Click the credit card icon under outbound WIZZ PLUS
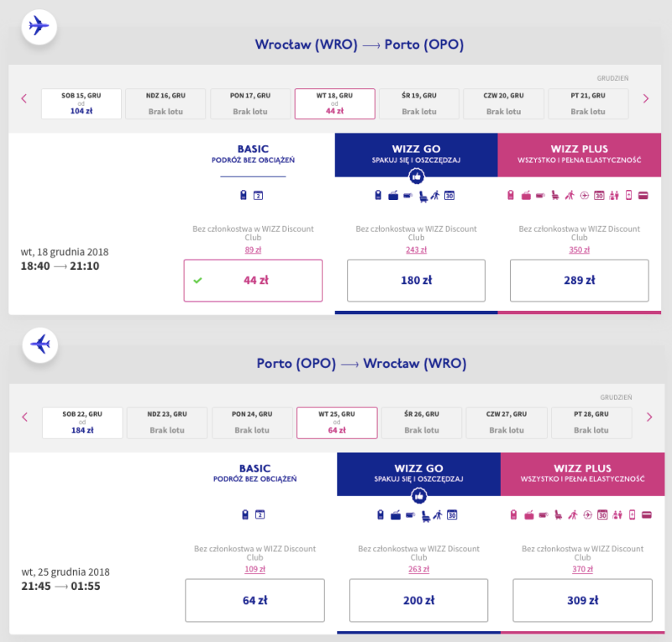Viewport: 672px width, 642px height. point(643,196)
